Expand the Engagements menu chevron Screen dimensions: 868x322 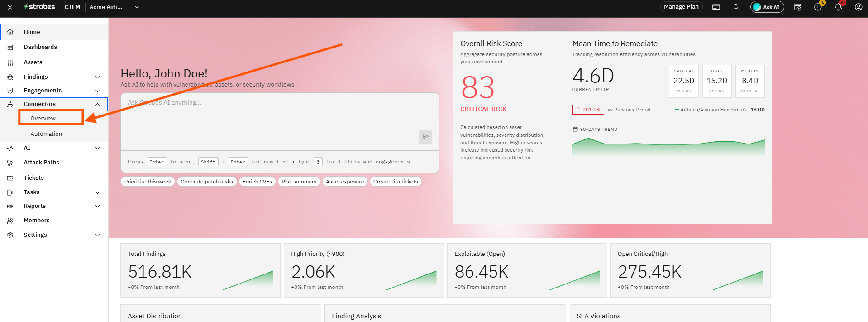coord(97,91)
